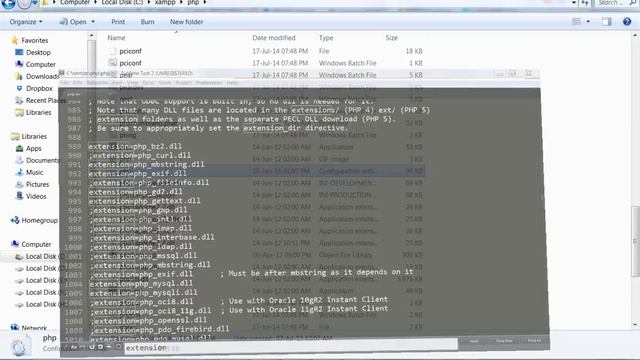Screen dimensions: 640x360
Task: Open the Documents library
Action: 42,160
